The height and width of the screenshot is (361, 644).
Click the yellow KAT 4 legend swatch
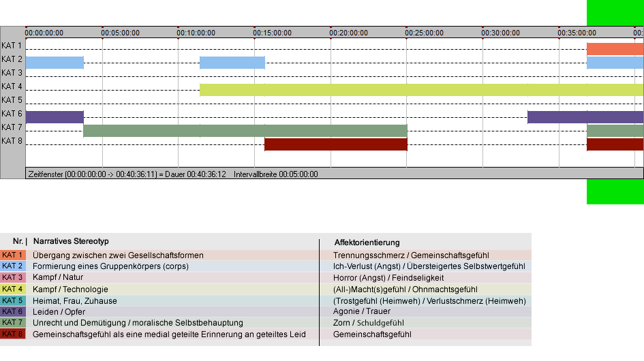(13, 289)
